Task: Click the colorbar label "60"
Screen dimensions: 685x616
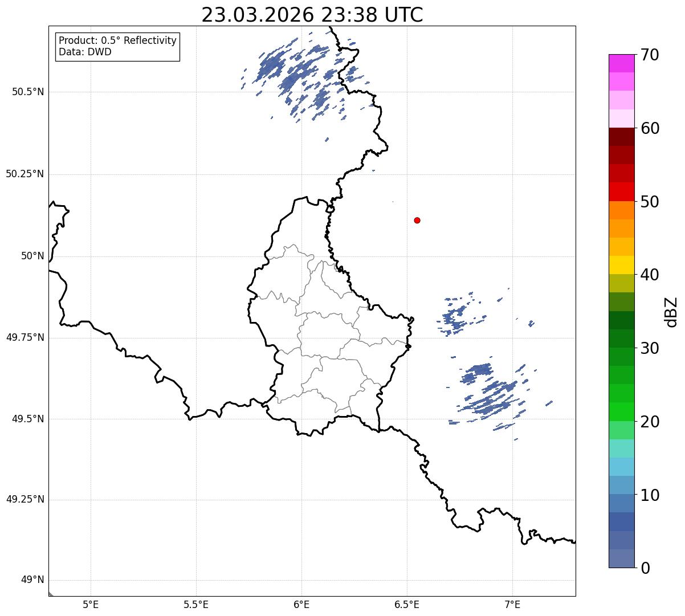Action: click(x=650, y=128)
